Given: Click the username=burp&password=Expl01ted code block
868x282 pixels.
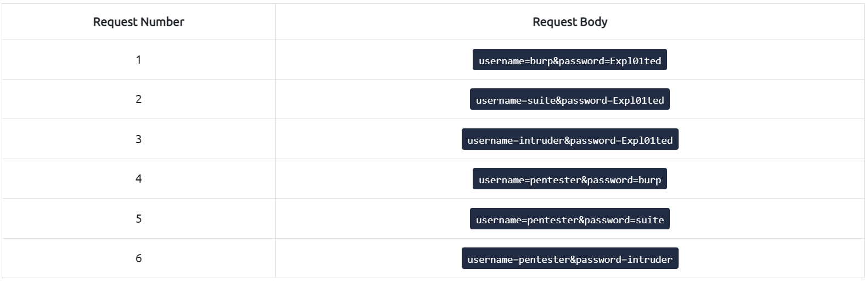Looking at the screenshot, I should click(569, 60).
